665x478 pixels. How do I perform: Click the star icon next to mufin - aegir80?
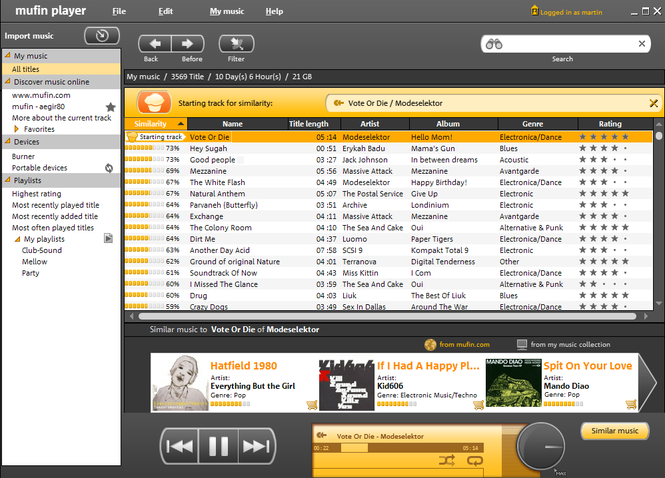point(111,107)
